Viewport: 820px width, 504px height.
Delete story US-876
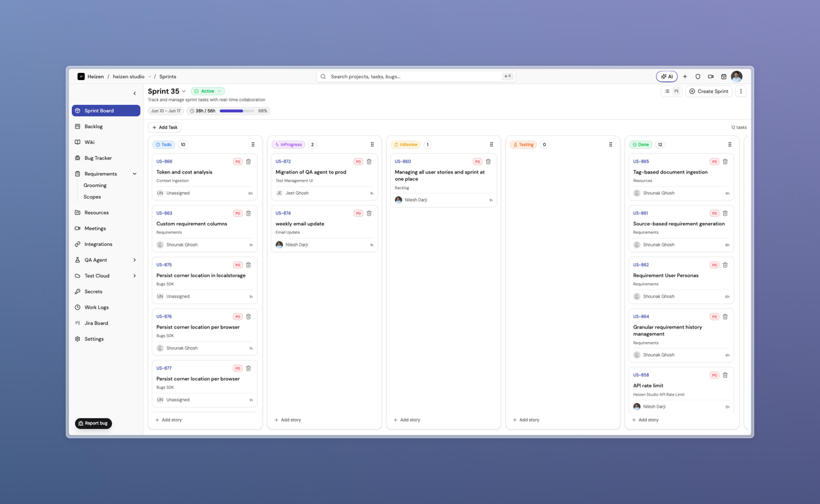point(249,316)
